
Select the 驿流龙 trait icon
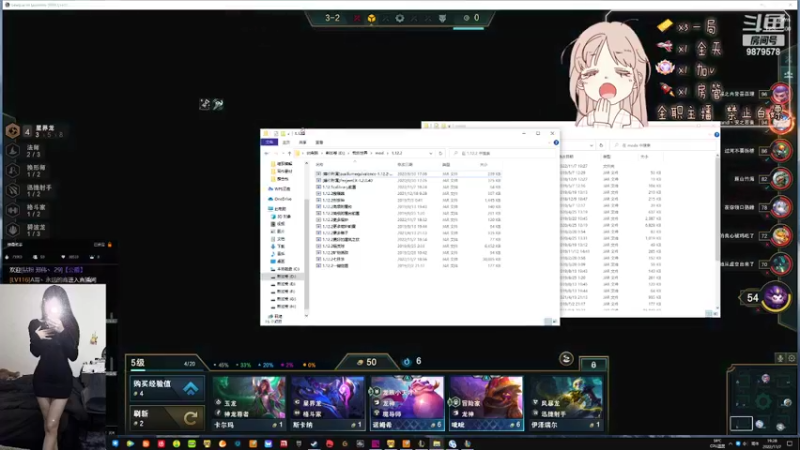13,230
